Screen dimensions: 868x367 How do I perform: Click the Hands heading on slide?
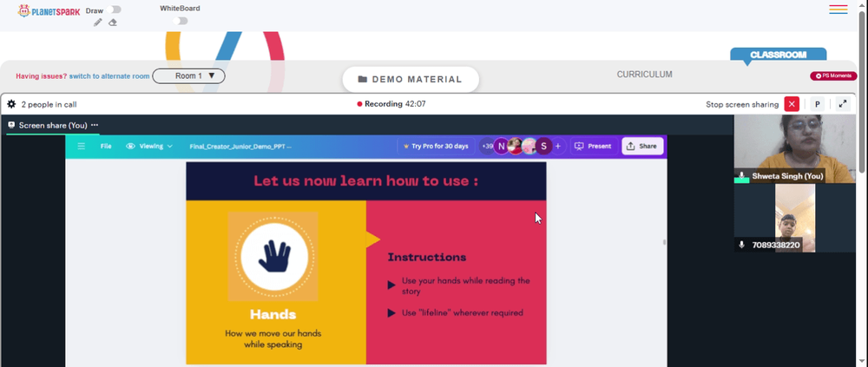(273, 314)
